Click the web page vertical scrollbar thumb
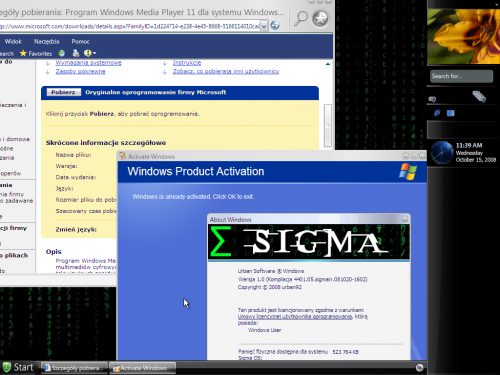 pyautogui.click(x=328, y=125)
